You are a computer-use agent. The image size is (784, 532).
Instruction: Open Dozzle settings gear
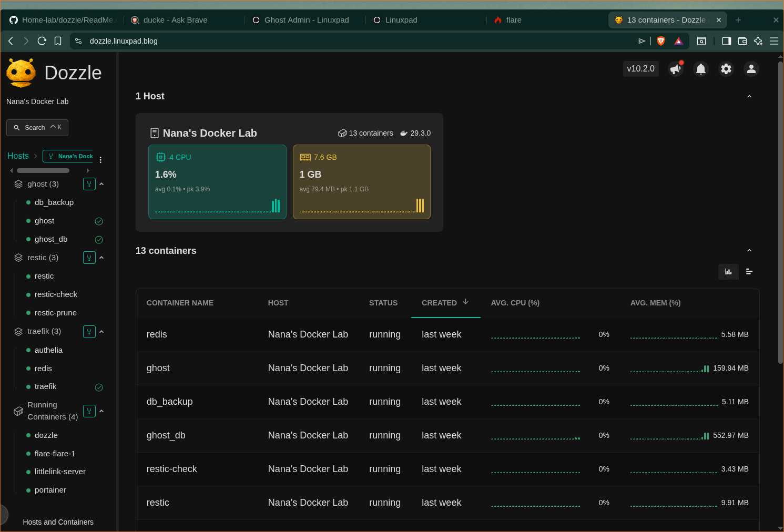[726, 69]
